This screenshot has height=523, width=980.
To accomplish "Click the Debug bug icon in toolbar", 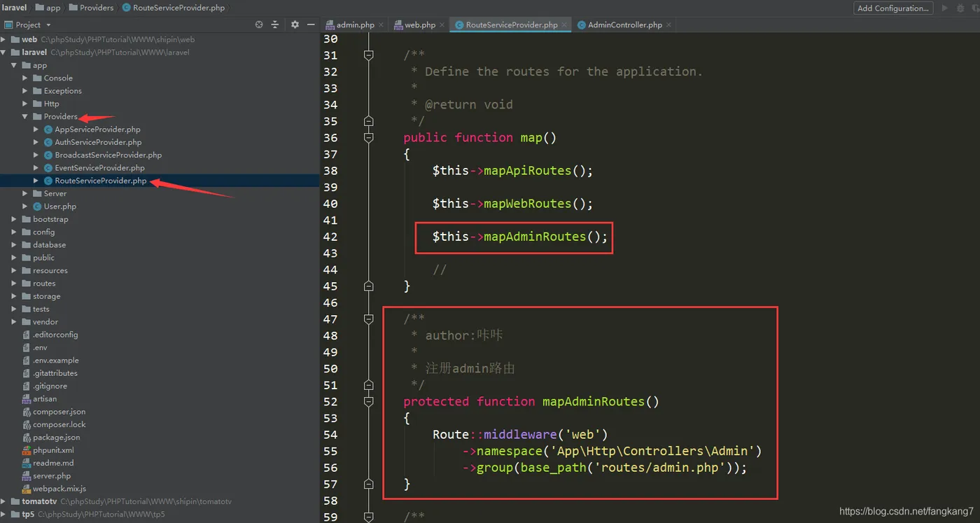I will click(x=962, y=8).
